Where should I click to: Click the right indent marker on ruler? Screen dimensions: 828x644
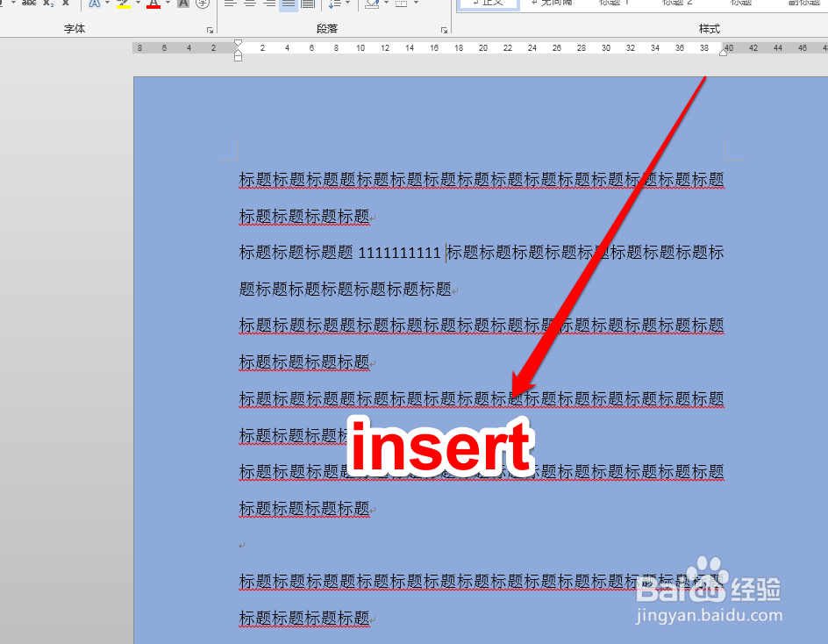point(723,51)
